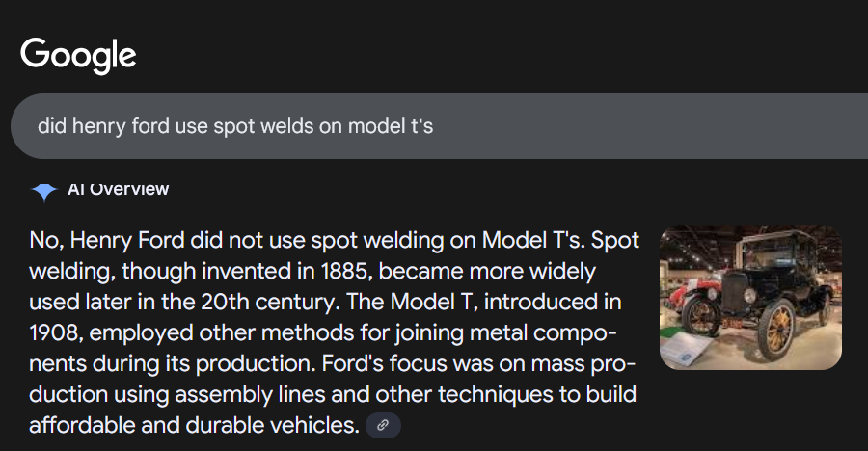Click the opening word "No," of the answer
This screenshot has height=451, width=868.
coord(46,241)
